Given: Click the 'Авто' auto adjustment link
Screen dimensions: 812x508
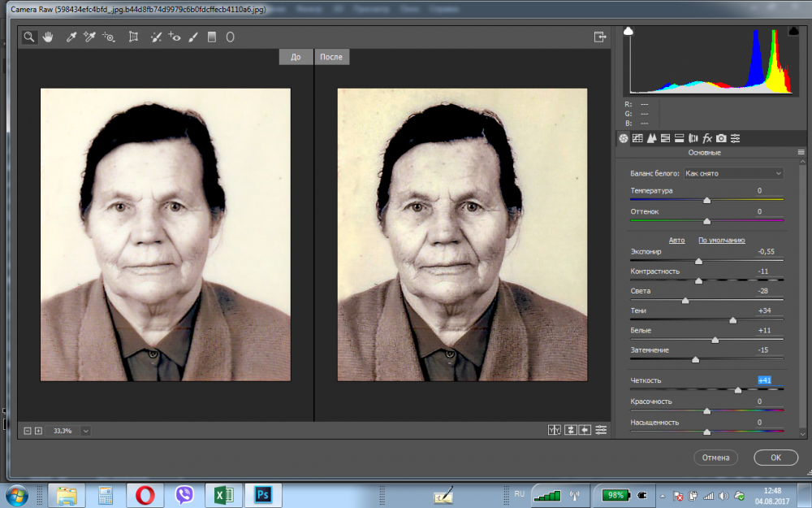Looking at the screenshot, I should (676, 240).
